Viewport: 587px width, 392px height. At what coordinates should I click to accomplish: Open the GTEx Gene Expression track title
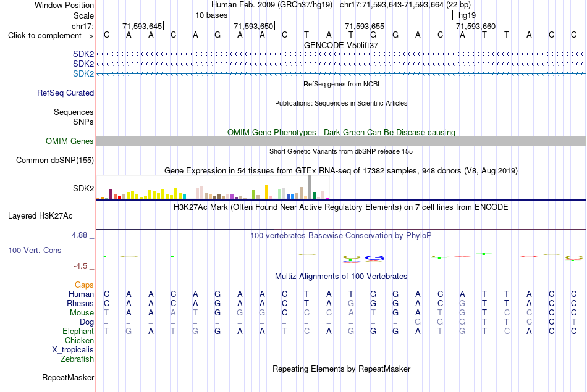point(341,171)
